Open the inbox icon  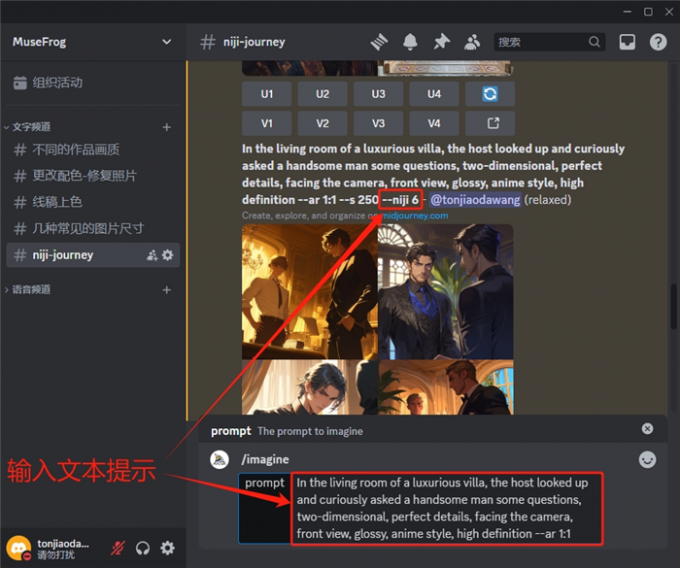click(627, 42)
